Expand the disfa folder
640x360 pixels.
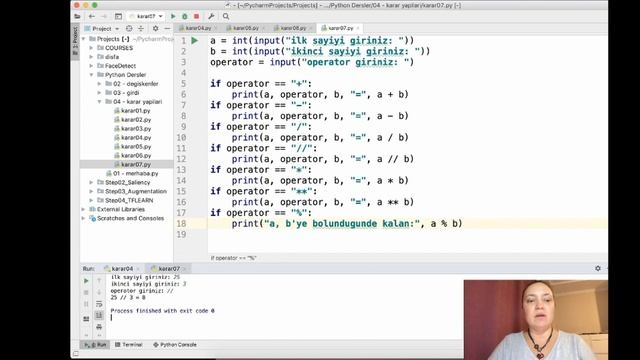pyautogui.click(x=91, y=57)
